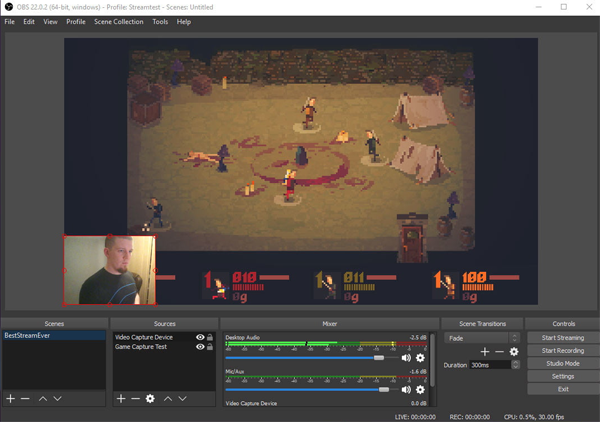Add a new source with plus icon
The height and width of the screenshot is (422, 600).
(121, 399)
